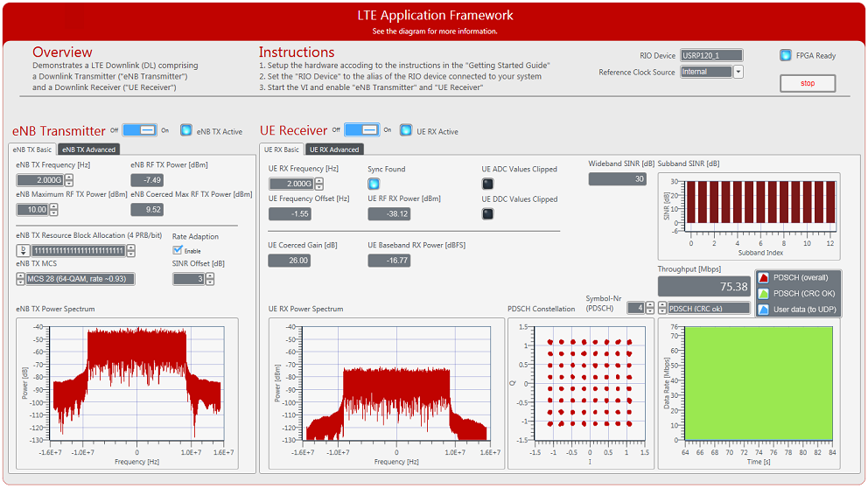
Task: Open the PDSCH (CRC ok) throughput selector
Action: click(661, 308)
